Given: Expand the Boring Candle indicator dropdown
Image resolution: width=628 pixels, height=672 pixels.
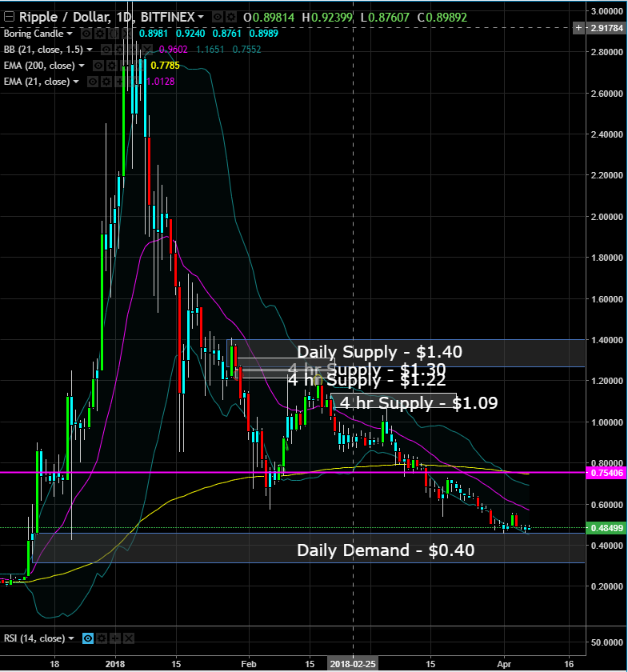Looking at the screenshot, I should coord(70,34).
